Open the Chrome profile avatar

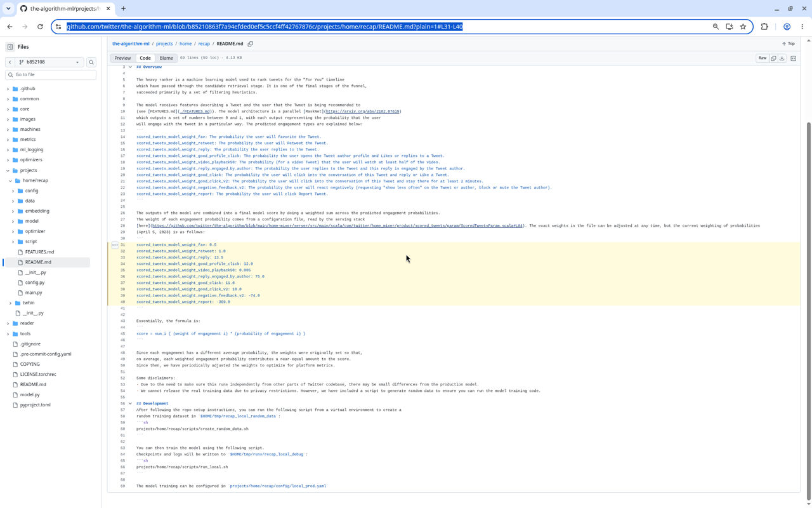click(787, 27)
